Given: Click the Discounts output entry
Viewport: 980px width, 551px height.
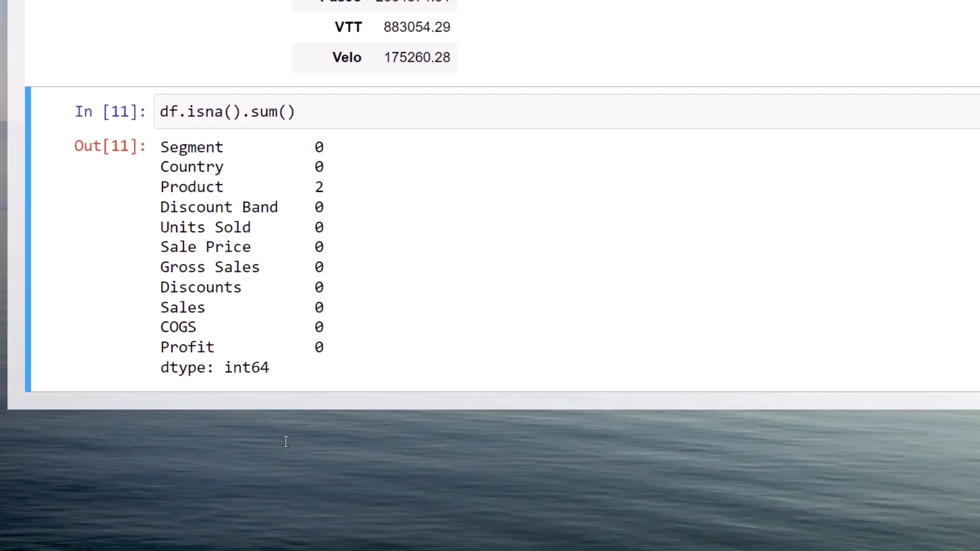Looking at the screenshot, I should click(201, 287).
